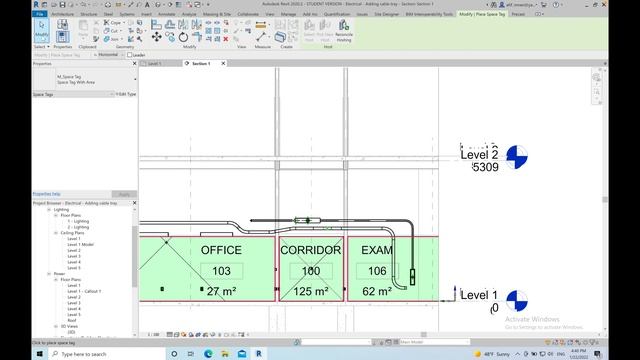Open the Systems ribbon tab
640x360 pixels.
pos(127,14)
